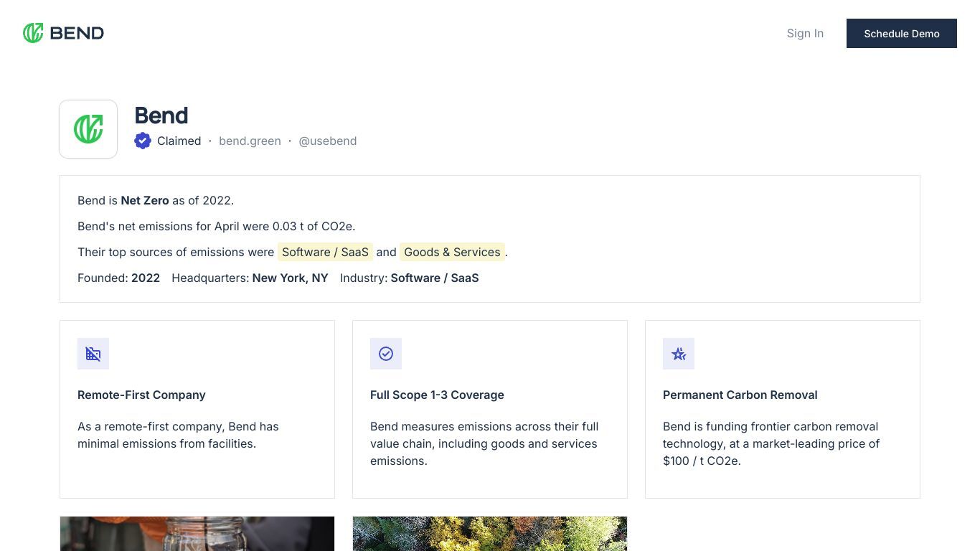Click the Bend logo in the header
The width and height of the screenshot is (980, 551).
(63, 33)
